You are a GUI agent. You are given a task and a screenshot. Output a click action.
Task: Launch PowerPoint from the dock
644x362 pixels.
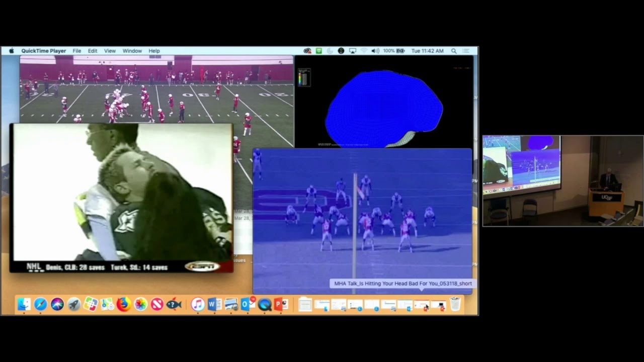point(281,304)
